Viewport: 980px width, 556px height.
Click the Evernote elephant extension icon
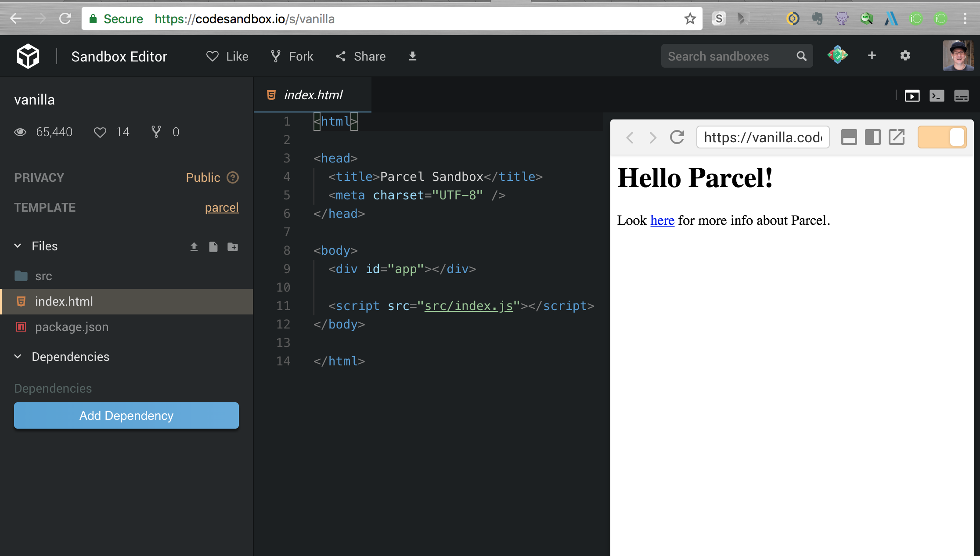817,18
